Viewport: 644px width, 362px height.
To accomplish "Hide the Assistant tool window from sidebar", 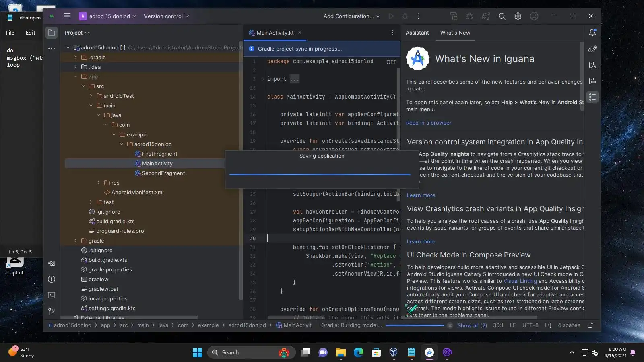I will tap(592, 97).
